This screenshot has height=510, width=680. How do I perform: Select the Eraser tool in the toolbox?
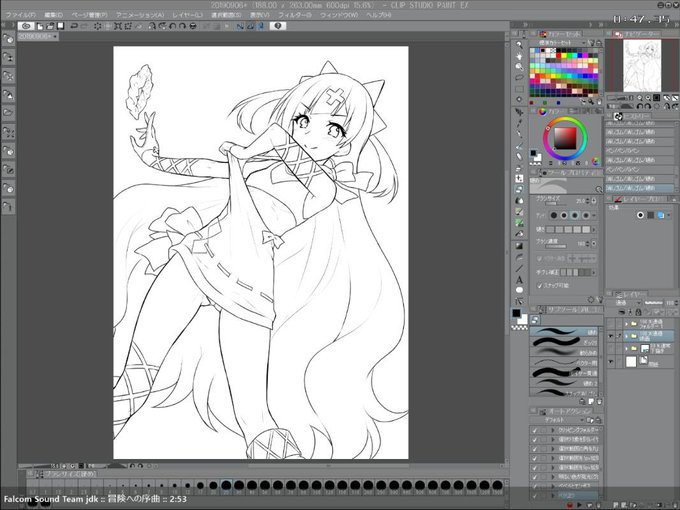[519, 189]
